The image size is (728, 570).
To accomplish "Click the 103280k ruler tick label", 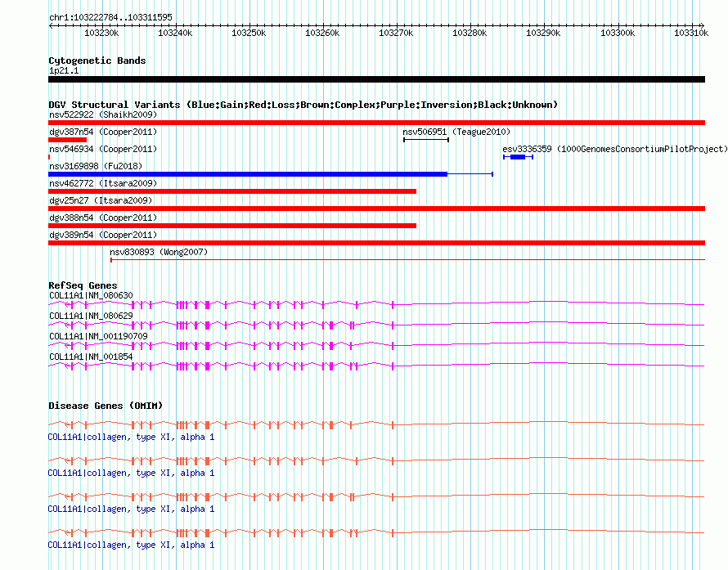I will (x=470, y=33).
